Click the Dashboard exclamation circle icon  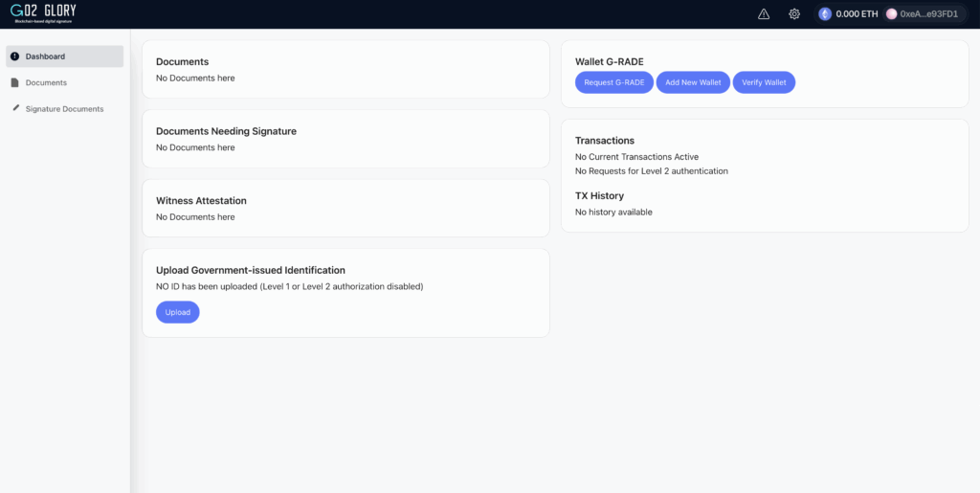point(15,56)
